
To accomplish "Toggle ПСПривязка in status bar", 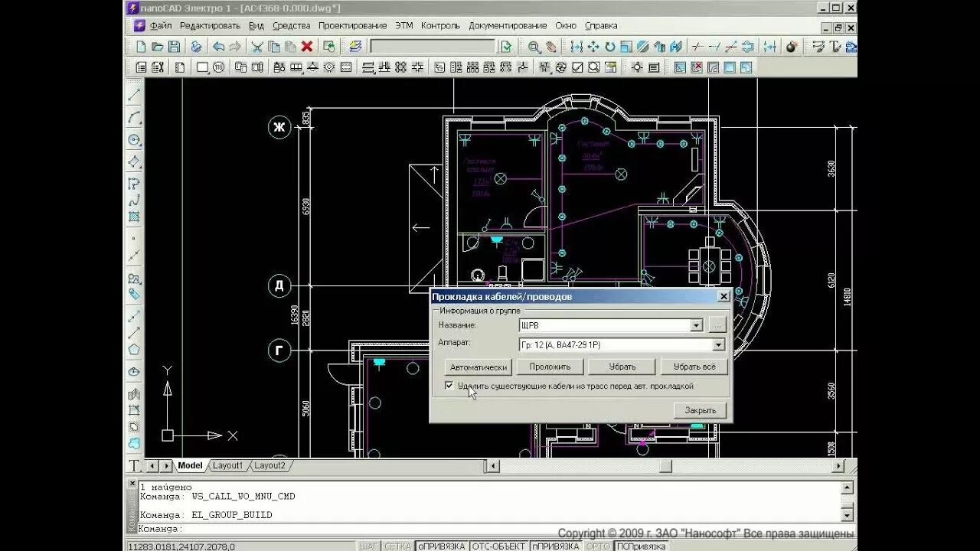I will click(x=641, y=546).
